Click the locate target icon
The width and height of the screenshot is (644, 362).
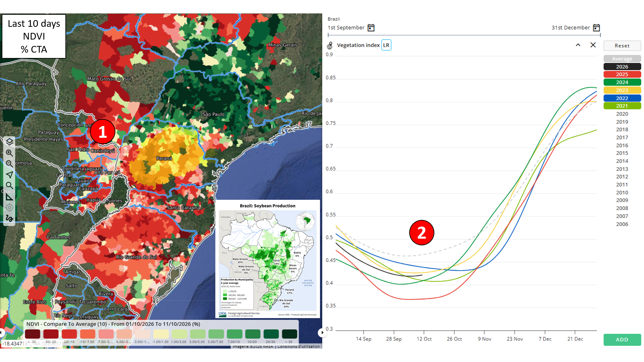9,207
